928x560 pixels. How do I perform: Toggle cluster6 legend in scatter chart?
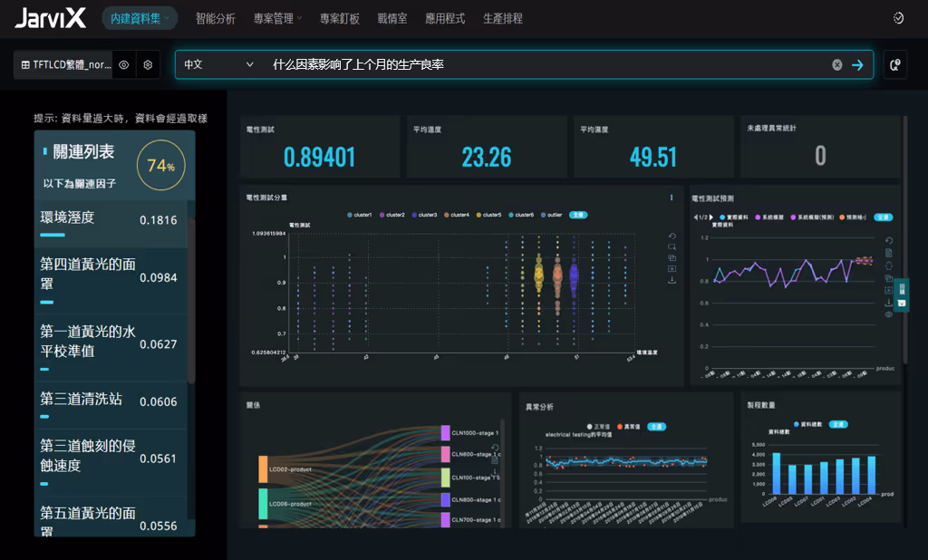[x=521, y=215]
